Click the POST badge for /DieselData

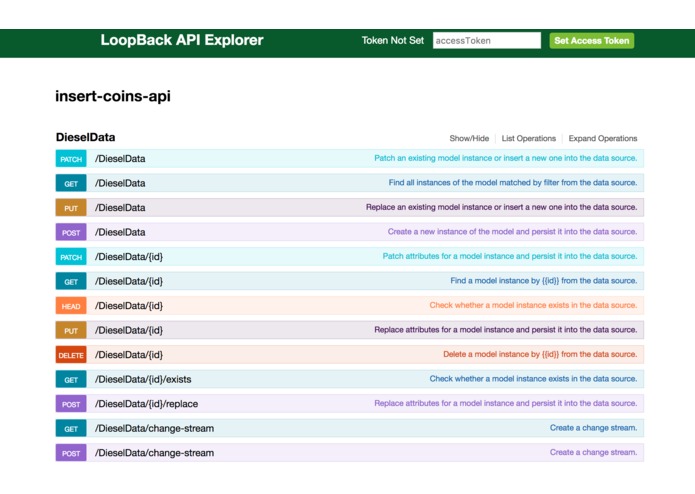(71, 233)
